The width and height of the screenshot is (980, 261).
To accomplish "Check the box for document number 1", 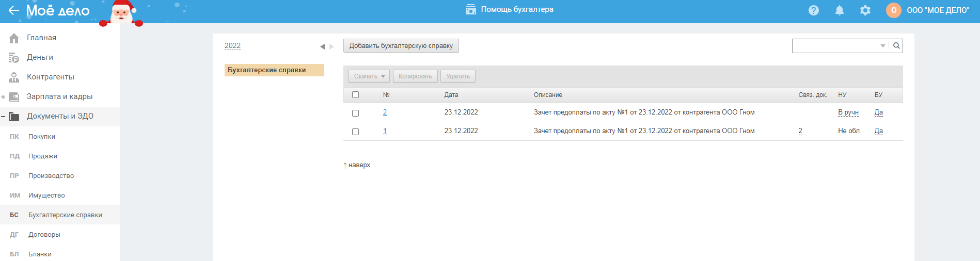I will click(x=355, y=132).
